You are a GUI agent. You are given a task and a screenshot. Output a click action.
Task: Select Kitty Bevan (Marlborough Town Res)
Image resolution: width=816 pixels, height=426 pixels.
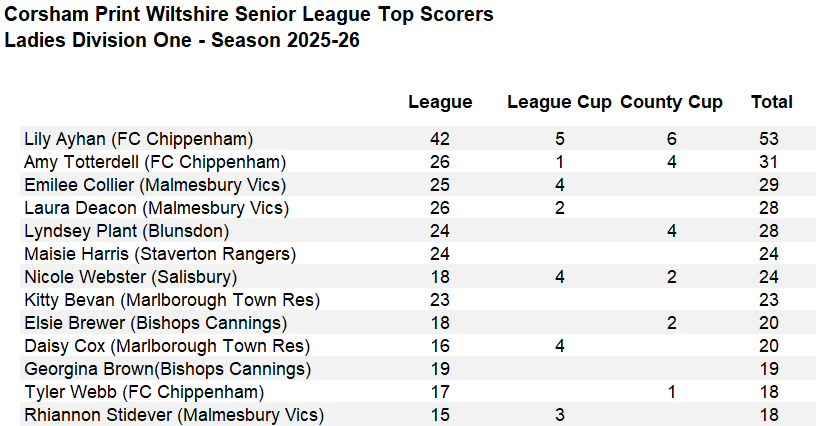pos(172,300)
